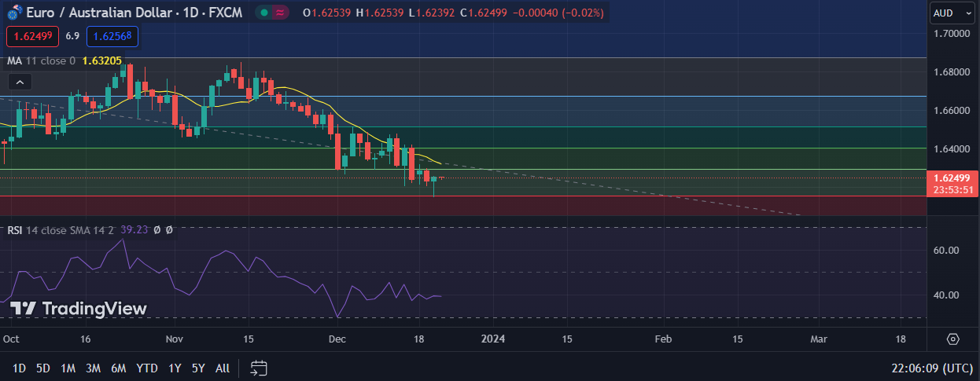This screenshot has height=381, width=980.
Task: Collapse the indicator legend chevron
Action: 20,82
